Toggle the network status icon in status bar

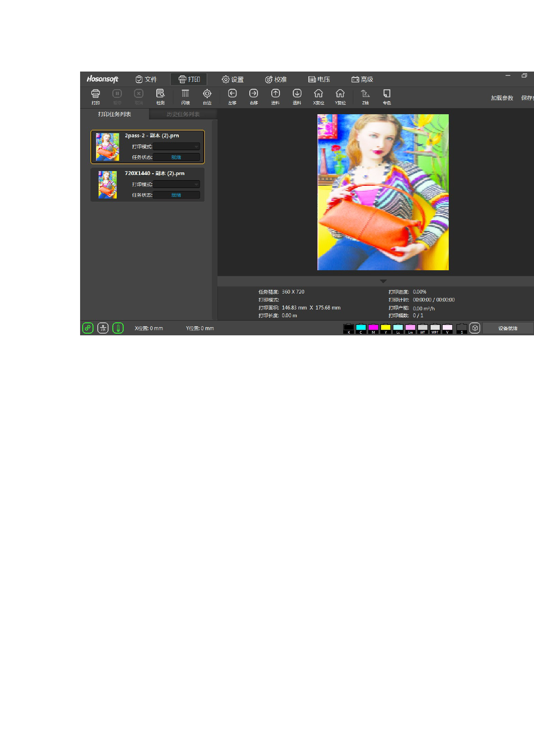103,328
